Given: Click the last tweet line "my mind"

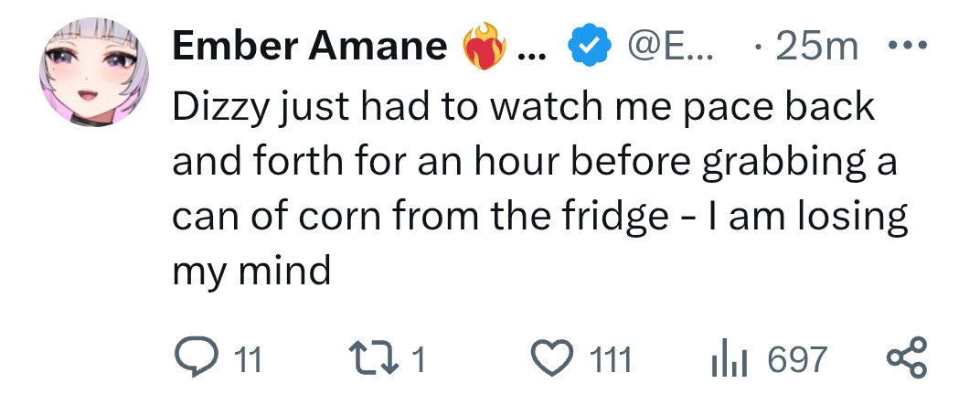Looking at the screenshot, I should click(251, 272).
